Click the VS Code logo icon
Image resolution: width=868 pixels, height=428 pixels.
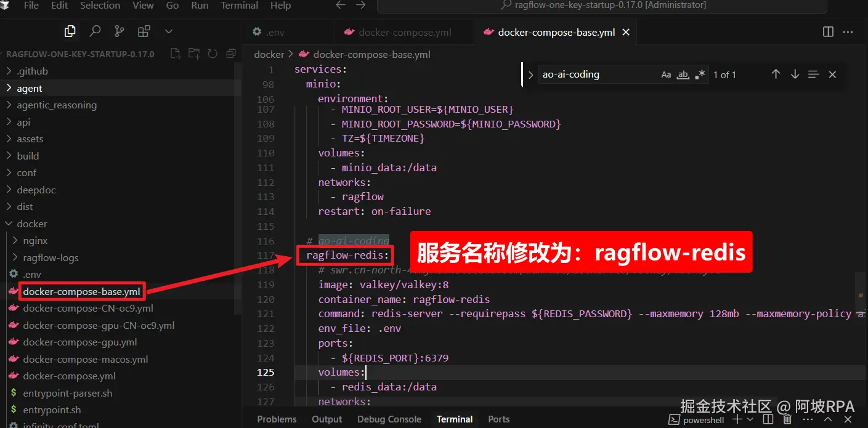tap(4, 4)
